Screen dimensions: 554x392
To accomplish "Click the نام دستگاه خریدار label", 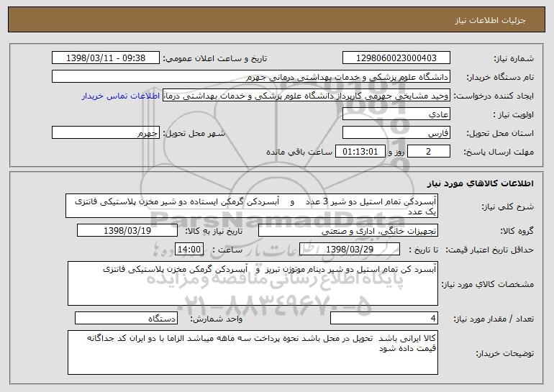I will click(x=500, y=77).
